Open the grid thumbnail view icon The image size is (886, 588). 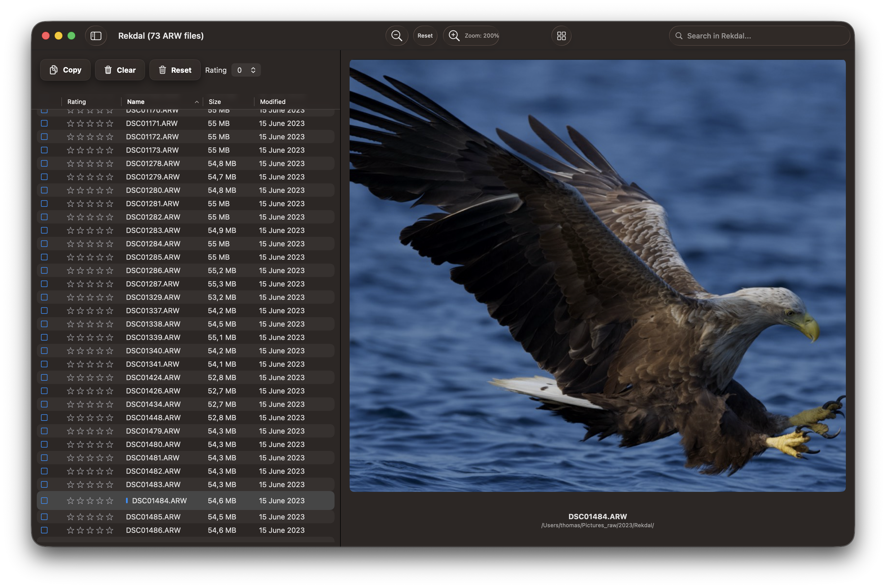tap(561, 36)
